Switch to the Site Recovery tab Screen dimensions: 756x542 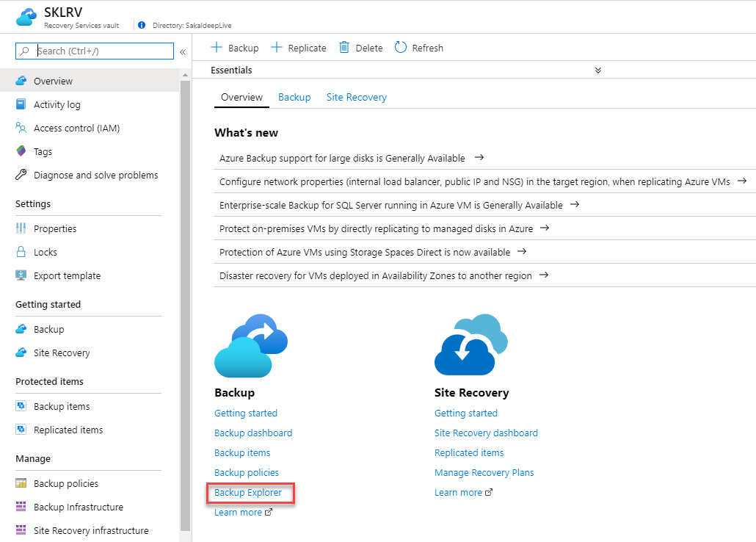pos(357,97)
